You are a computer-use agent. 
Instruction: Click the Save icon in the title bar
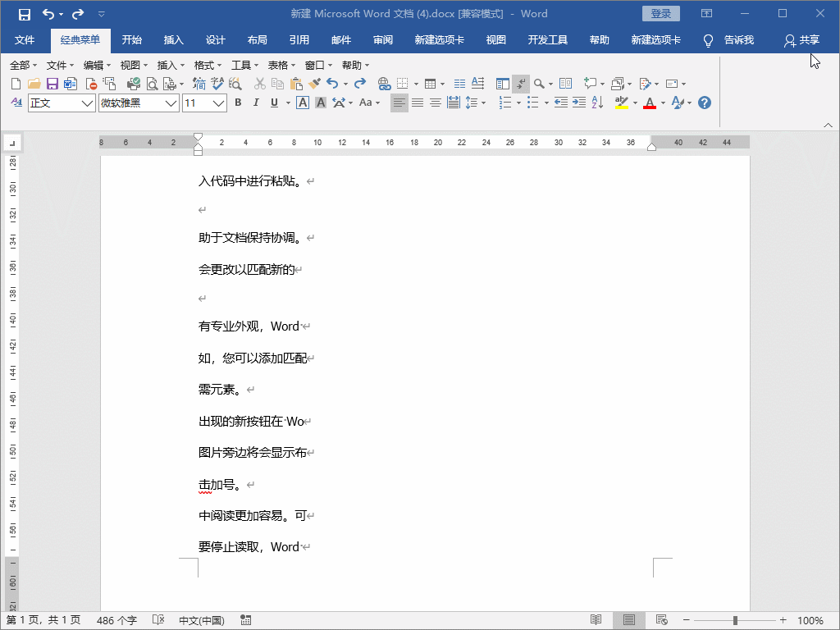pos(24,15)
